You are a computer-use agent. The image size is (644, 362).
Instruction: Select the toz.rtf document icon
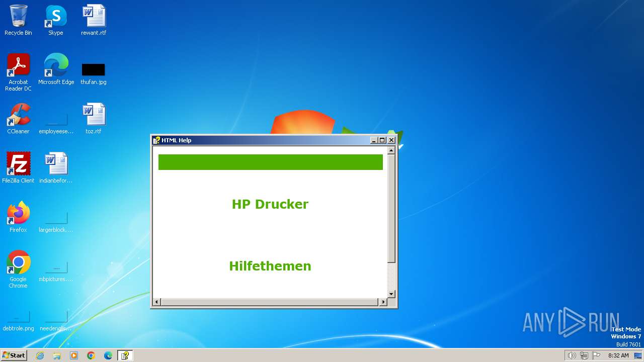click(94, 118)
